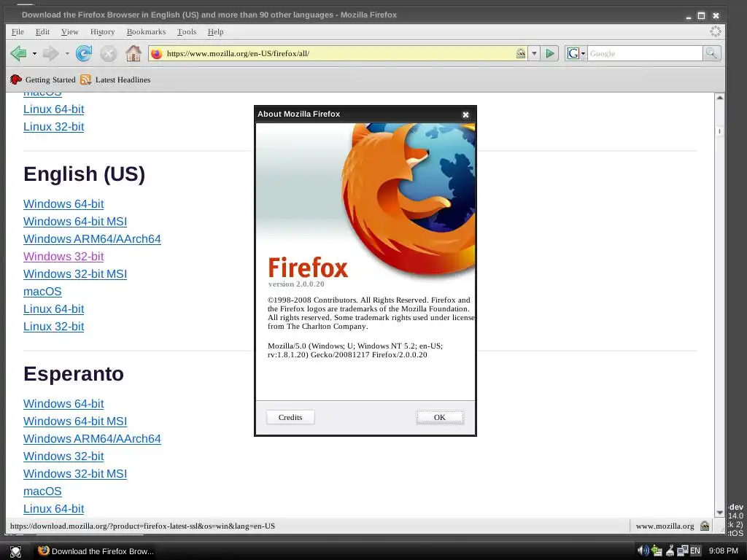
Task: Open the Edit menu
Action: click(42, 32)
